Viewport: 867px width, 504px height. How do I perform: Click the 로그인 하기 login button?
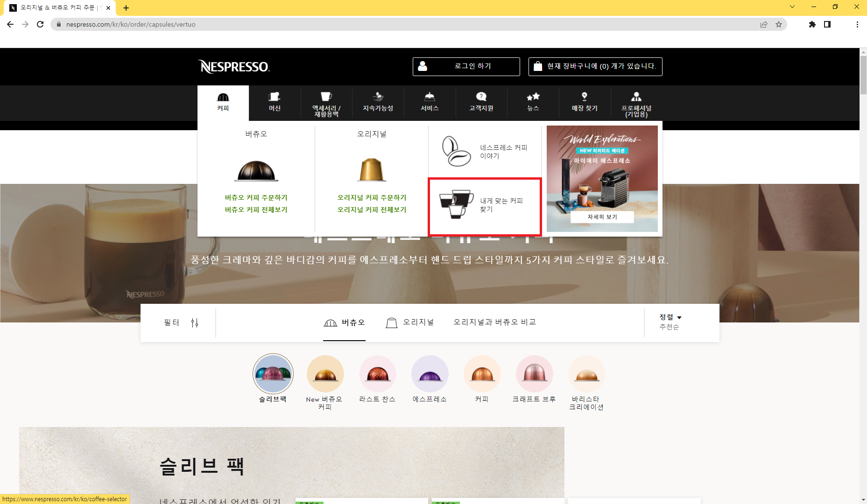[466, 66]
